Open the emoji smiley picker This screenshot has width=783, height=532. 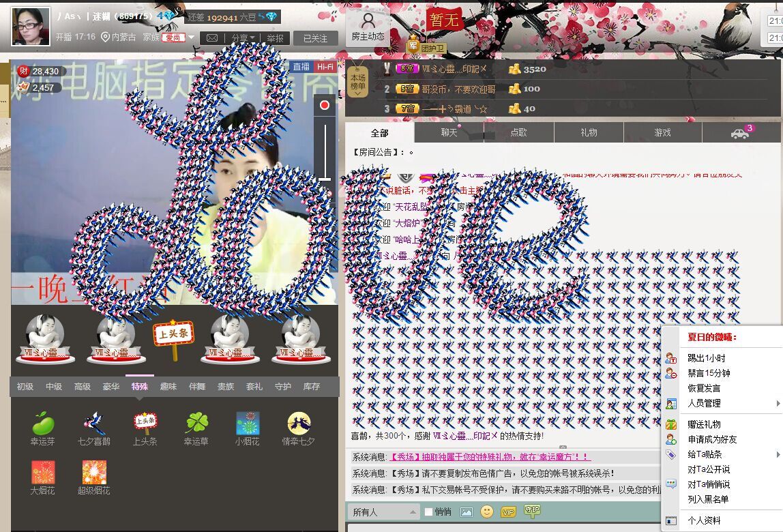[x=486, y=512]
